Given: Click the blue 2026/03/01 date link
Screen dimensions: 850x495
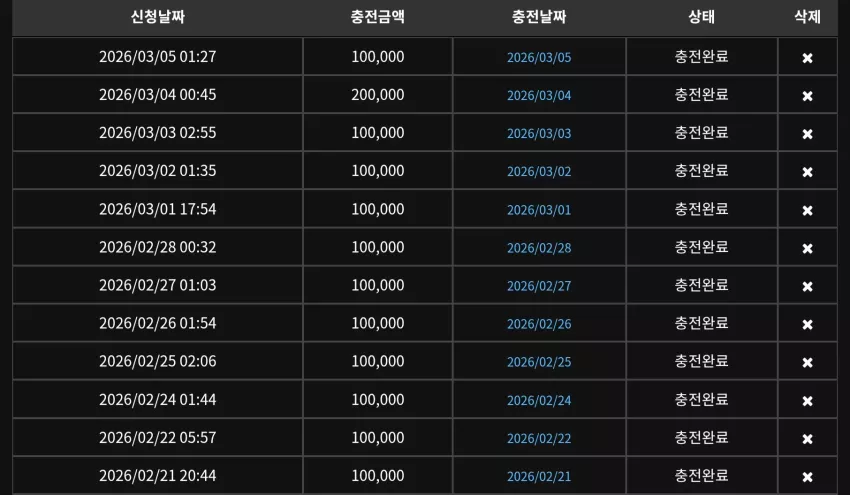Looking at the screenshot, I should click(539, 210).
